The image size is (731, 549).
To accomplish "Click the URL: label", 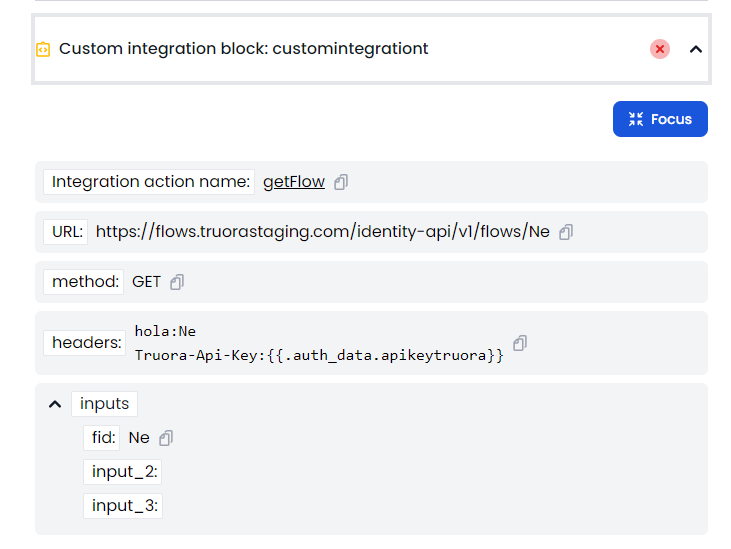I will pos(66,232).
